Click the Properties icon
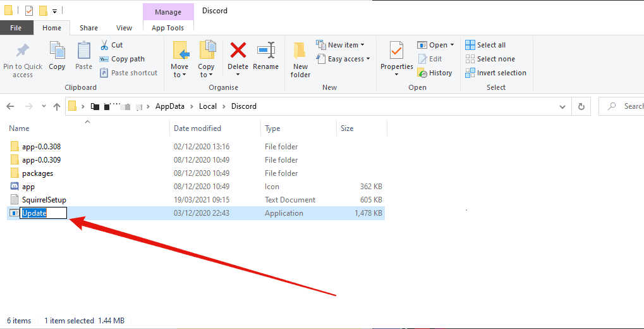Viewport: 644px width, 329px height. (x=396, y=51)
